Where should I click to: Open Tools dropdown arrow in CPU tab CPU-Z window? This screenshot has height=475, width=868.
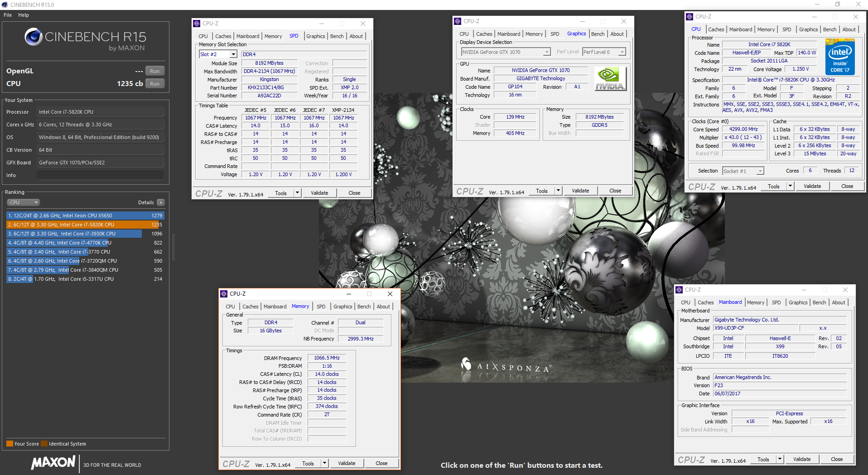point(791,186)
